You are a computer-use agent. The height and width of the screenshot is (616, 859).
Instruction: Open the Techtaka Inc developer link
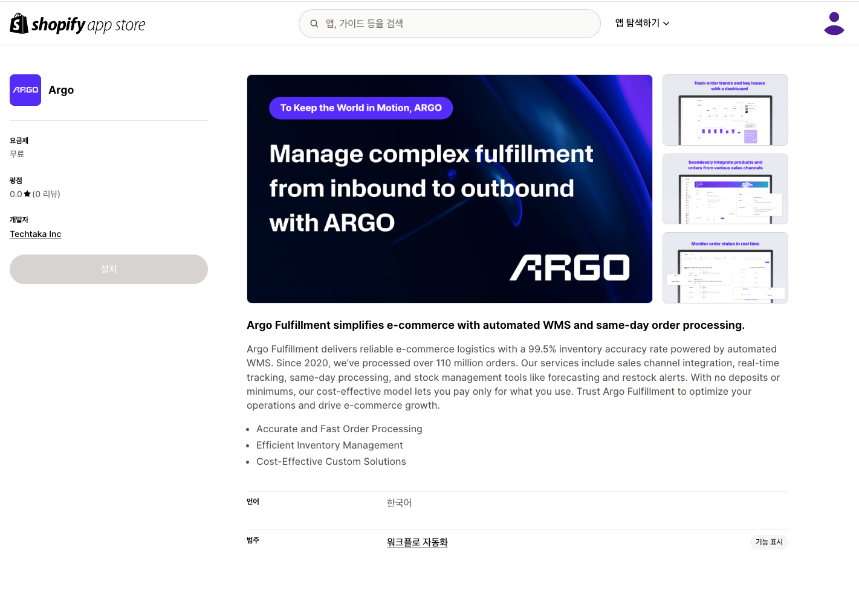tap(36, 234)
